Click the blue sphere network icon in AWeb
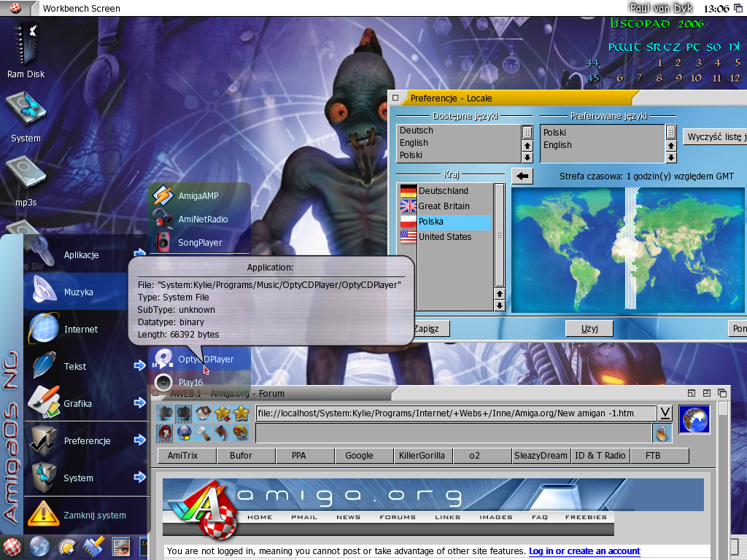This screenshot has width=747, height=560. 184,433
